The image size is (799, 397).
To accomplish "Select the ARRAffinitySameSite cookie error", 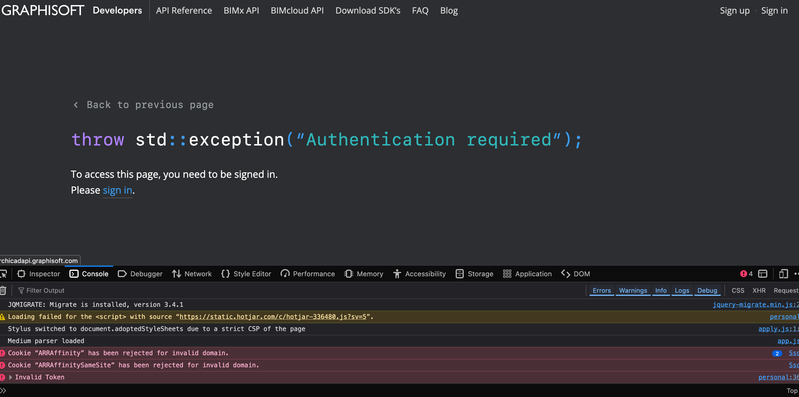I will point(134,365).
